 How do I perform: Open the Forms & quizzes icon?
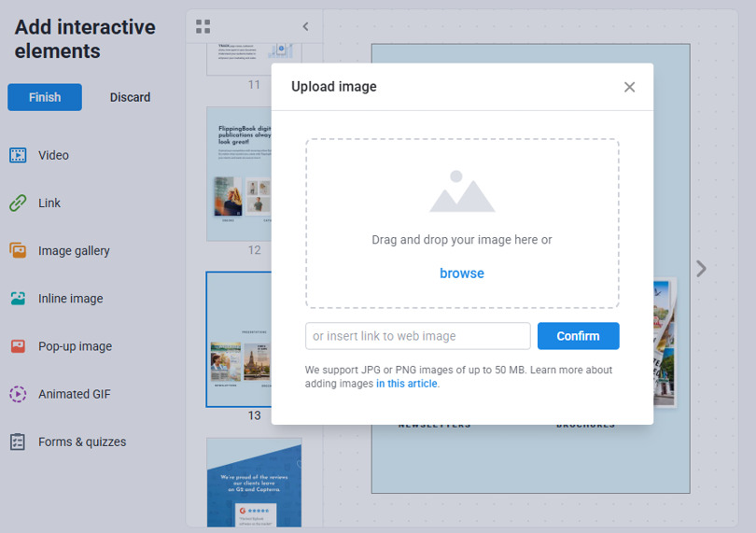pos(18,442)
